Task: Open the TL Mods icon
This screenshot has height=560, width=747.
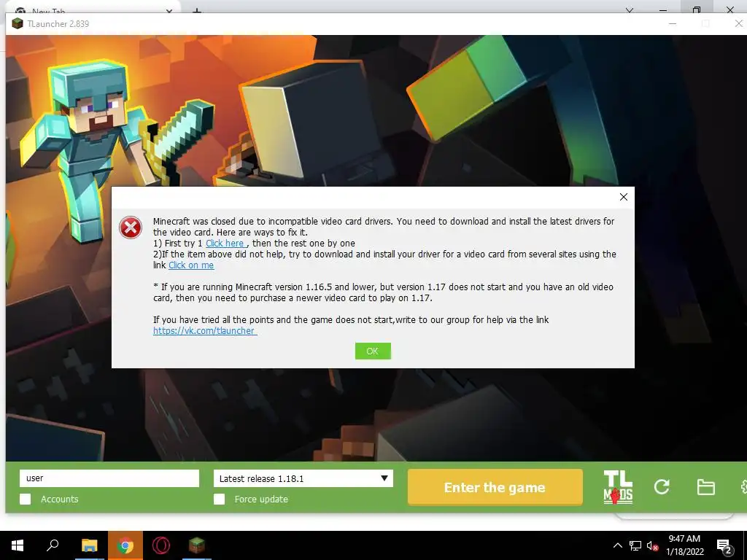Action: click(618, 487)
